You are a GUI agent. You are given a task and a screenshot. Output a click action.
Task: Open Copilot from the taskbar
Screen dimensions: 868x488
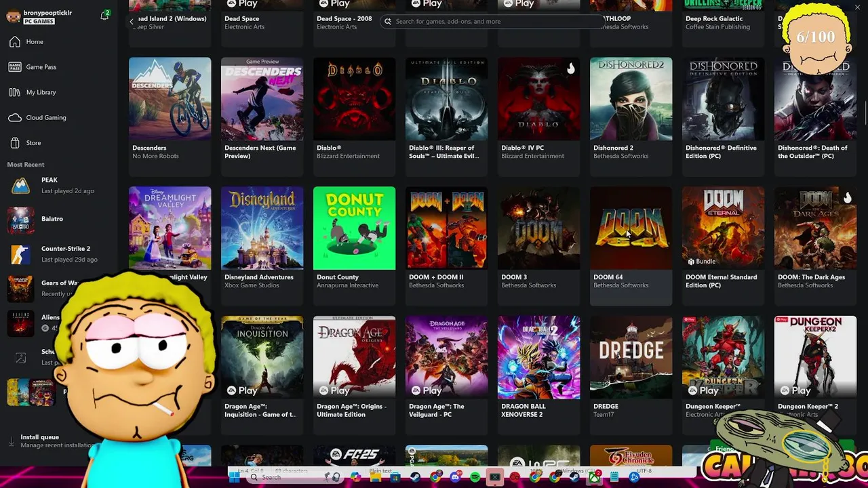pyautogui.click(x=355, y=477)
